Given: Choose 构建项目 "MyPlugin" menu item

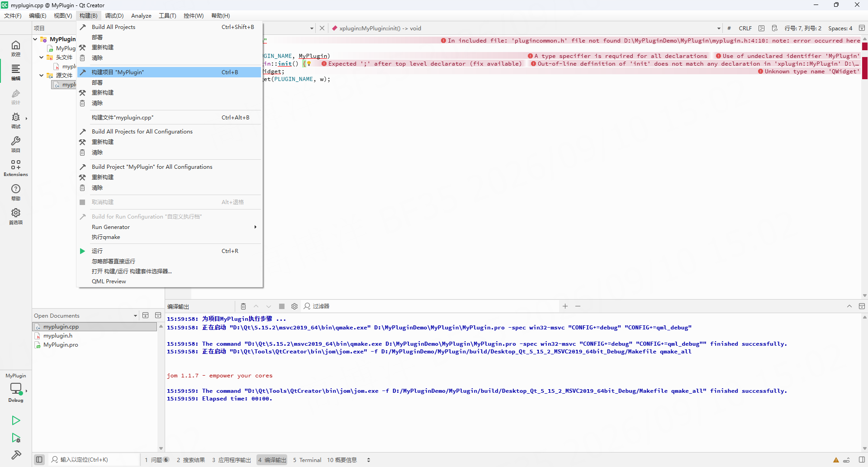Looking at the screenshot, I should [170, 72].
